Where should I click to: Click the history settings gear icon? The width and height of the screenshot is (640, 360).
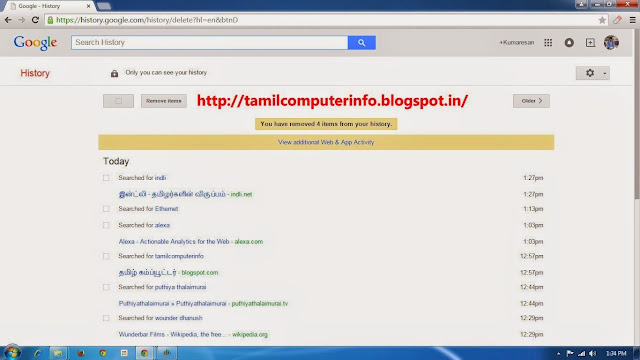(590, 73)
